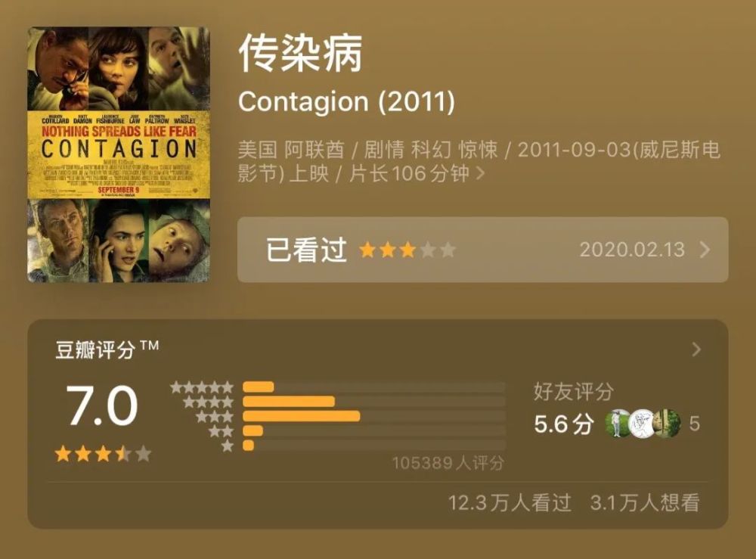Expand the 豆瓣评分 section arrow
Viewport: 756px width, 559px height.
click(696, 349)
